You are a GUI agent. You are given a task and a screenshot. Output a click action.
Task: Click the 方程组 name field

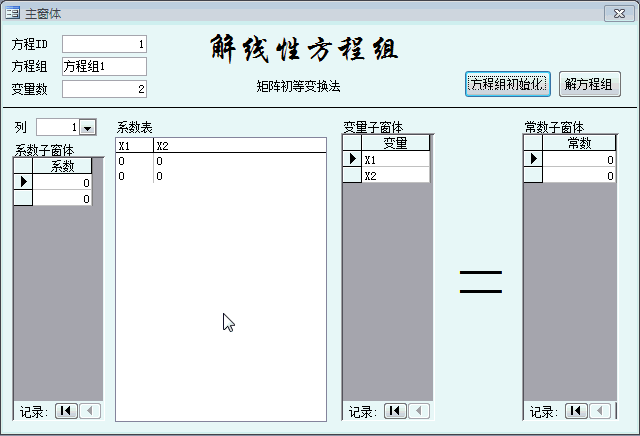tap(104, 66)
